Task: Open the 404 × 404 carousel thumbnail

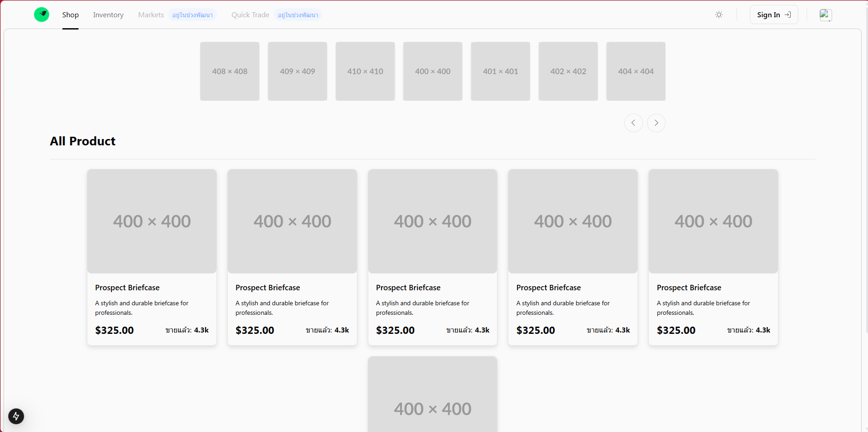Action: pyautogui.click(x=636, y=71)
